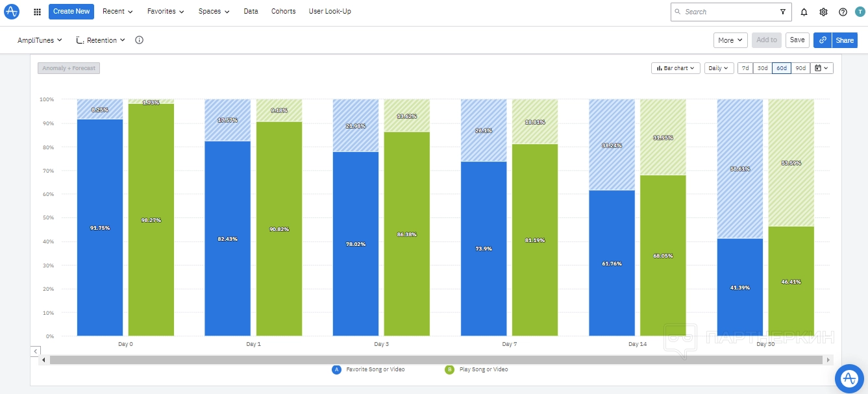
Task: Open the Cohorts menu item
Action: (x=283, y=12)
